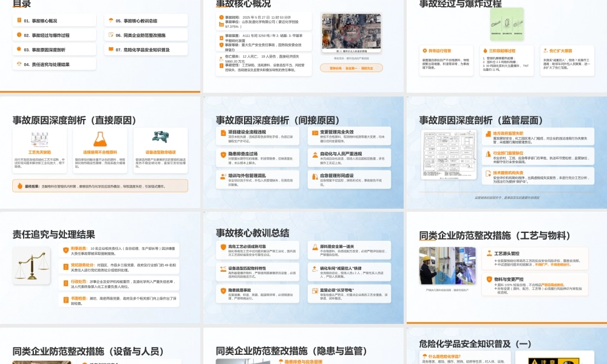Click the document icon beside 技术服务机构失责
This screenshot has width=607, height=364.
pyautogui.click(x=488, y=174)
